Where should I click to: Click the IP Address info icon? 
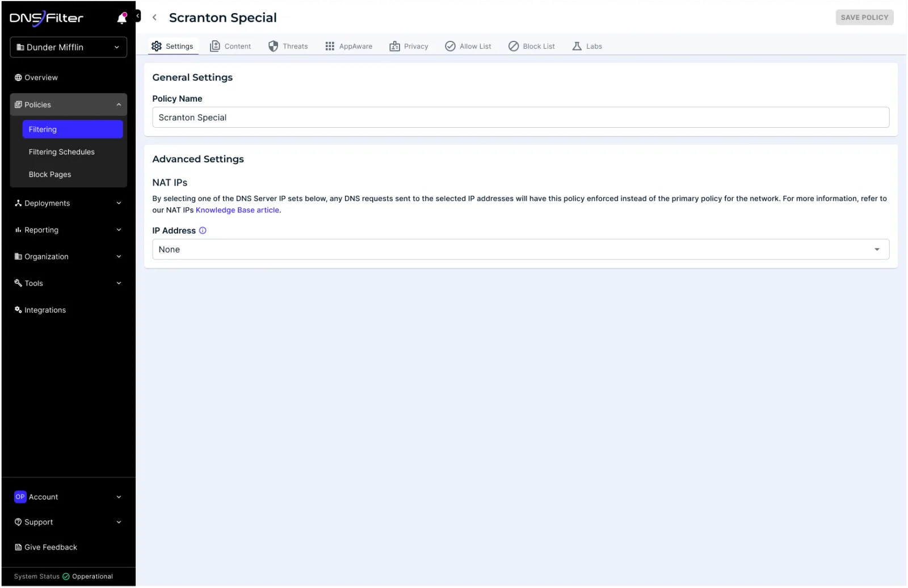click(203, 231)
